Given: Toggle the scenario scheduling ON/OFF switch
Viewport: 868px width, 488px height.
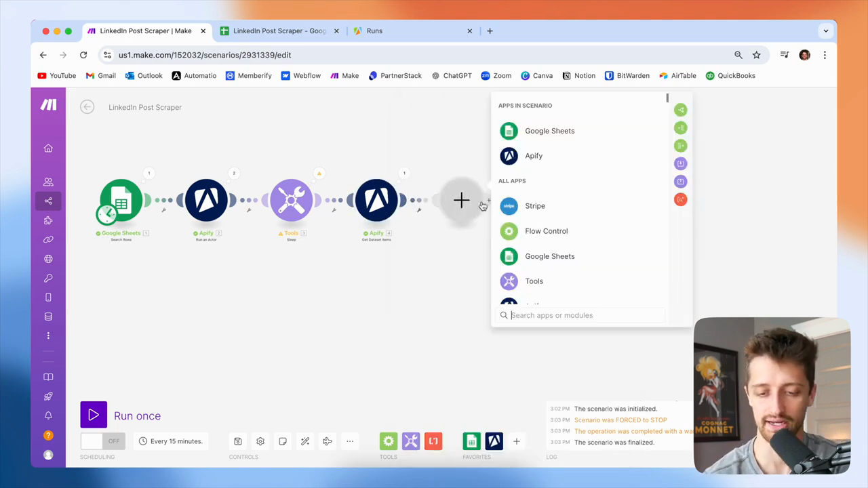Looking at the screenshot, I should click(102, 441).
